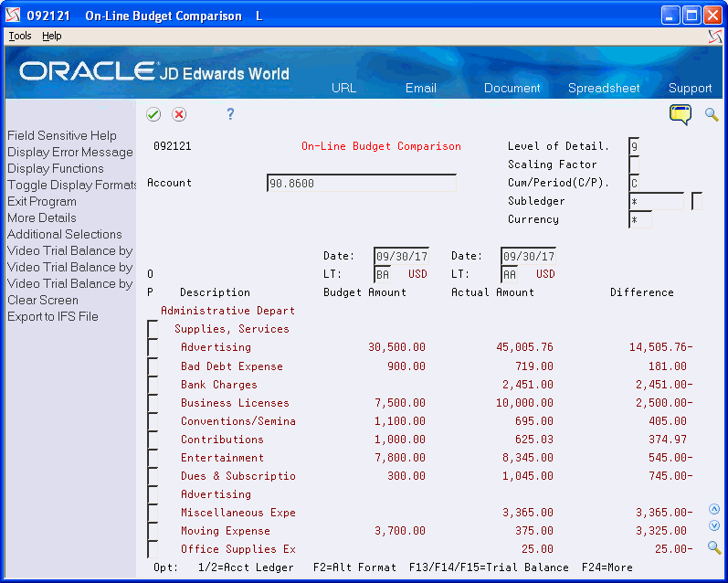The width and height of the screenshot is (728, 583).
Task: Click the Dues & Subscriptio description
Action: pos(238,476)
